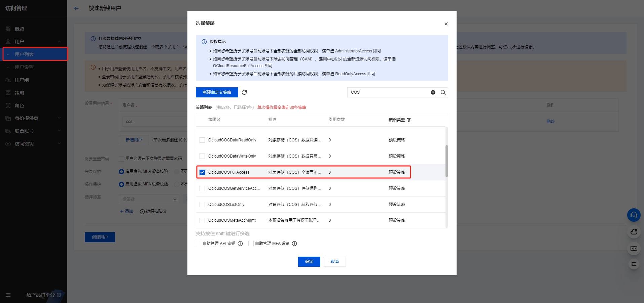Screen dimensions: 644x303
Task: Click the info icon in 授权提示 box
Action: pyautogui.click(x=204, y=42)
